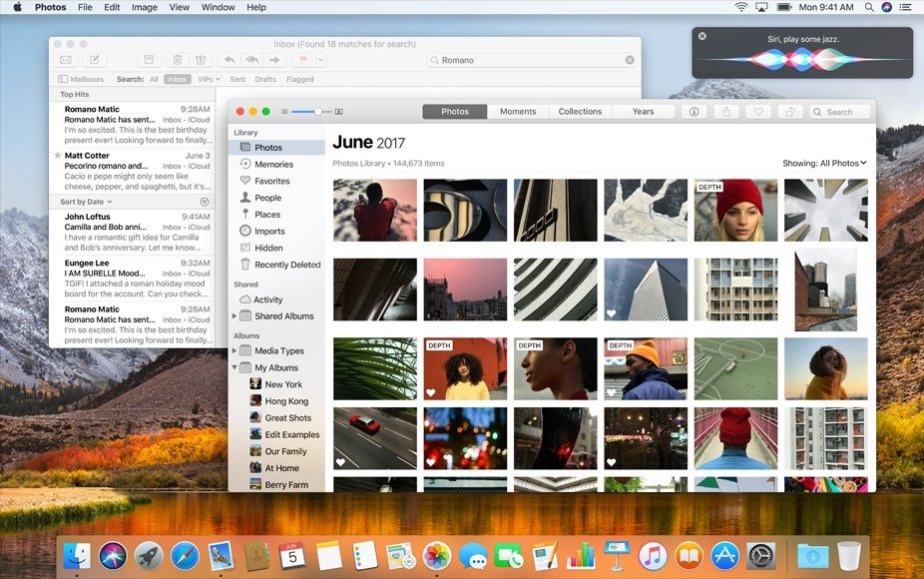Viewport: 924px width, 579px height.
Task: Click the Rotate icon in Photos toolbar
Action: pyautogui.click(x=790, y=112)
